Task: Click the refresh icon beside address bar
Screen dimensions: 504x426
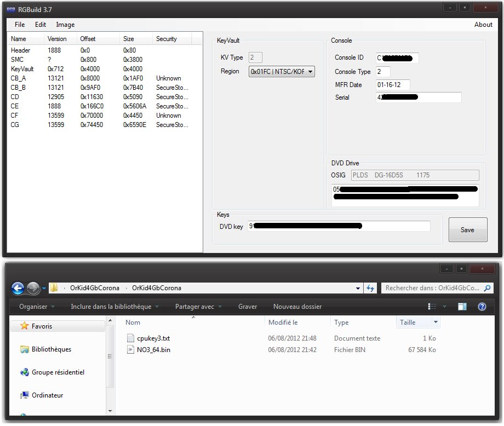Action: (370, 288)
